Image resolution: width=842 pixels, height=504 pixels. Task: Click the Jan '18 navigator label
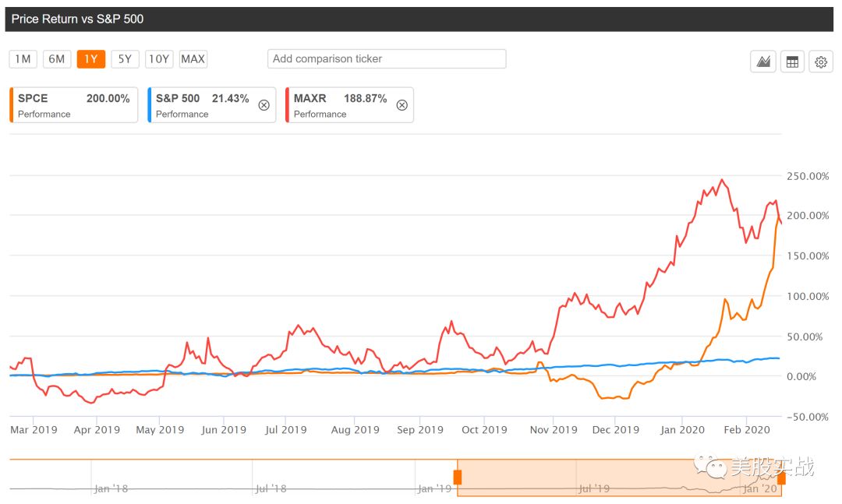pyautogui.click(x=111, y=488)
